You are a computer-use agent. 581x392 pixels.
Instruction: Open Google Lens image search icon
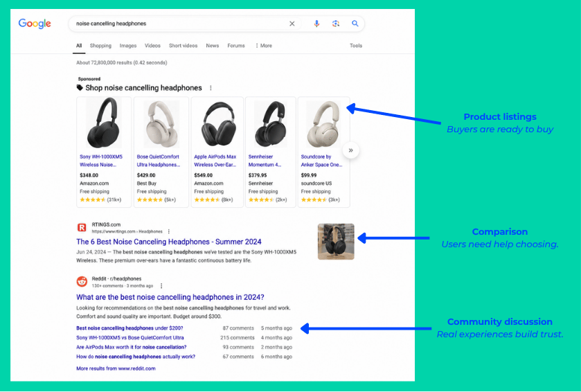click(336, 24)
